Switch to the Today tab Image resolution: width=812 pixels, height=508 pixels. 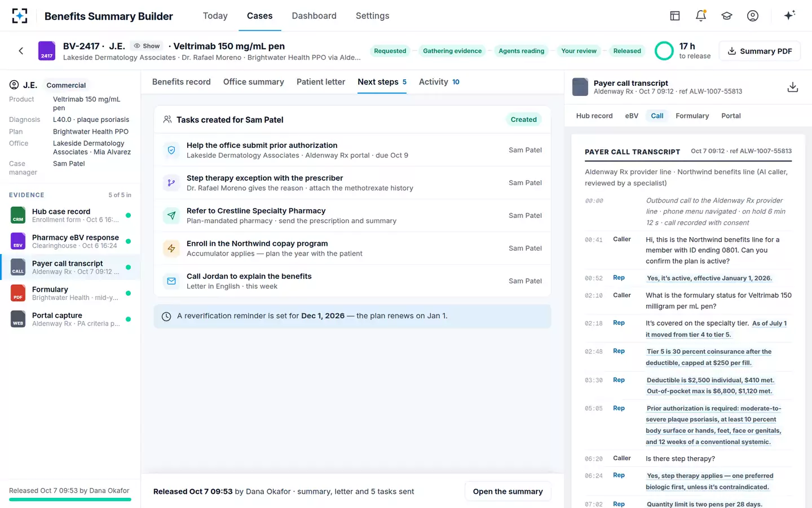click(x=215, y=16)
